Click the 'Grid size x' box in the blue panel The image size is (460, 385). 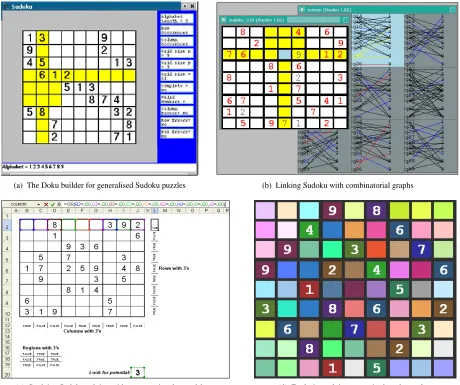(176, 53)
